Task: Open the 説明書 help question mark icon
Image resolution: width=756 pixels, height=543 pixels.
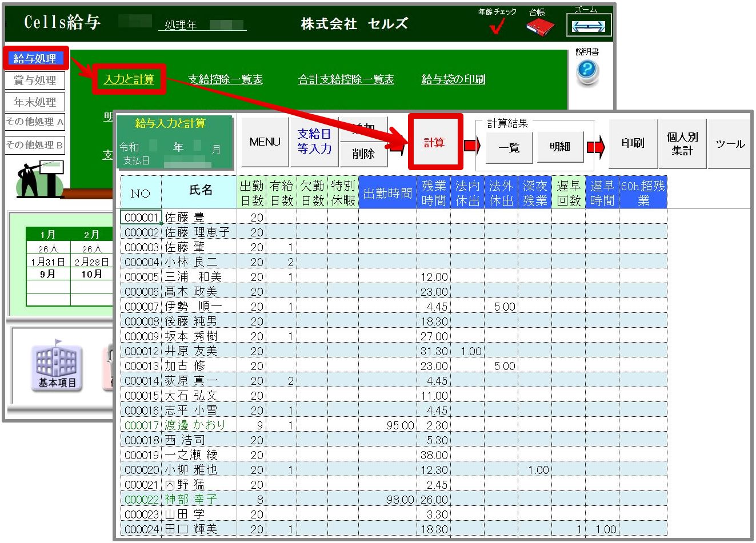Action: [587, 71]
